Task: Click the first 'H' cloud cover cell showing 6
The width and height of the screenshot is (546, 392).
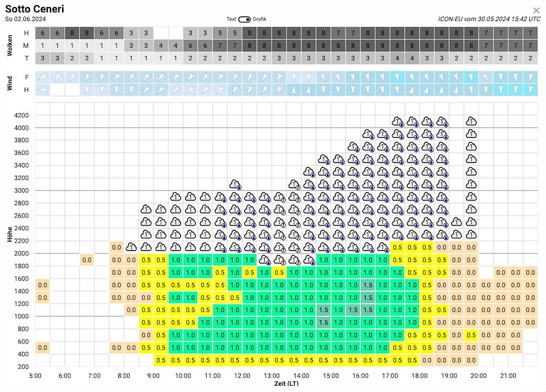Action: tap(42, 33)
